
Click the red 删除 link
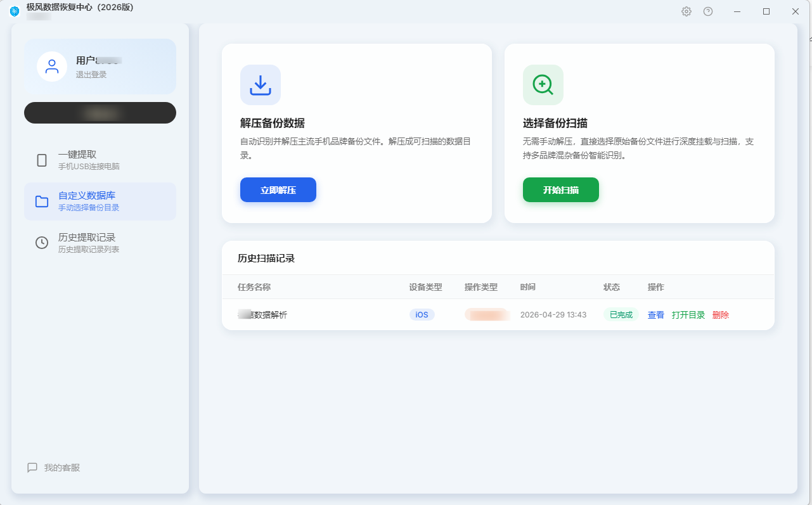(721, 315)
